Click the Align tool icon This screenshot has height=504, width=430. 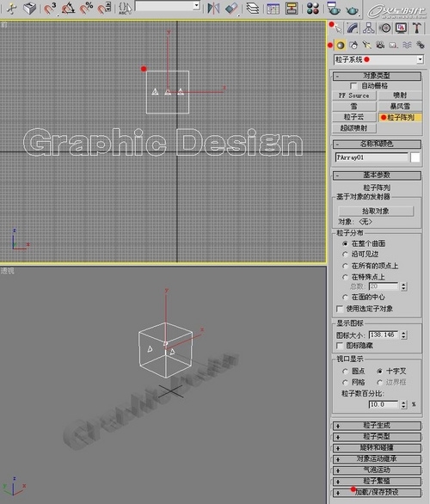pos(231,8)
